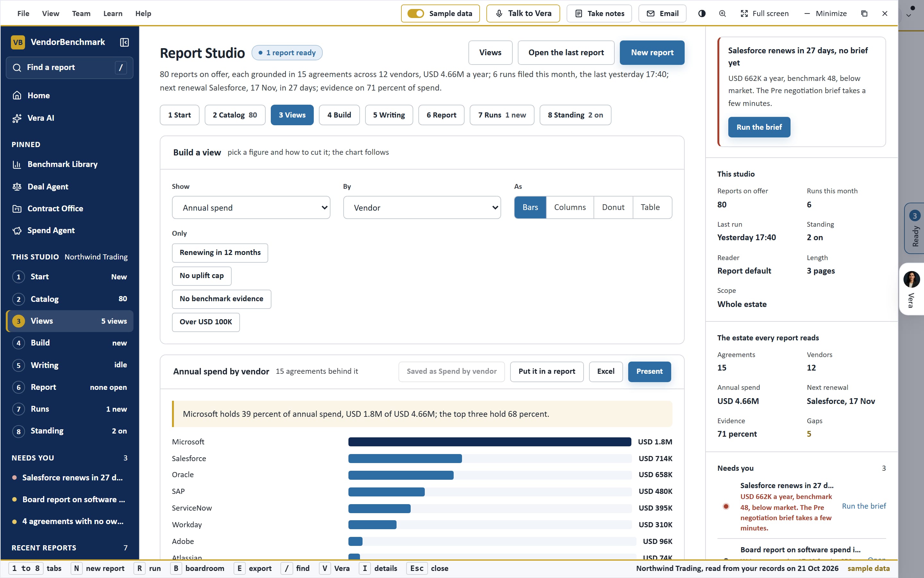This screenshot has height=578, width=924.
Task: Toggle the Over USD 100K filter
Action: coord(206,322)
